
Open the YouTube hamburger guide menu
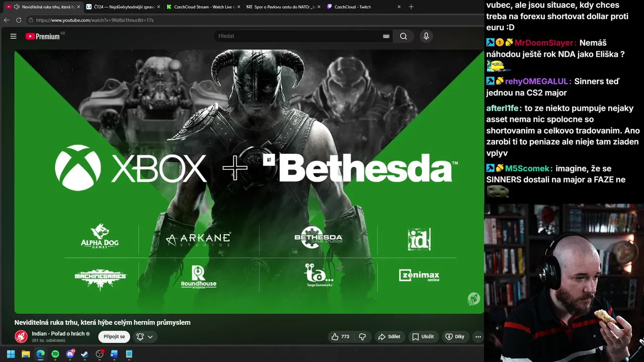14,36
